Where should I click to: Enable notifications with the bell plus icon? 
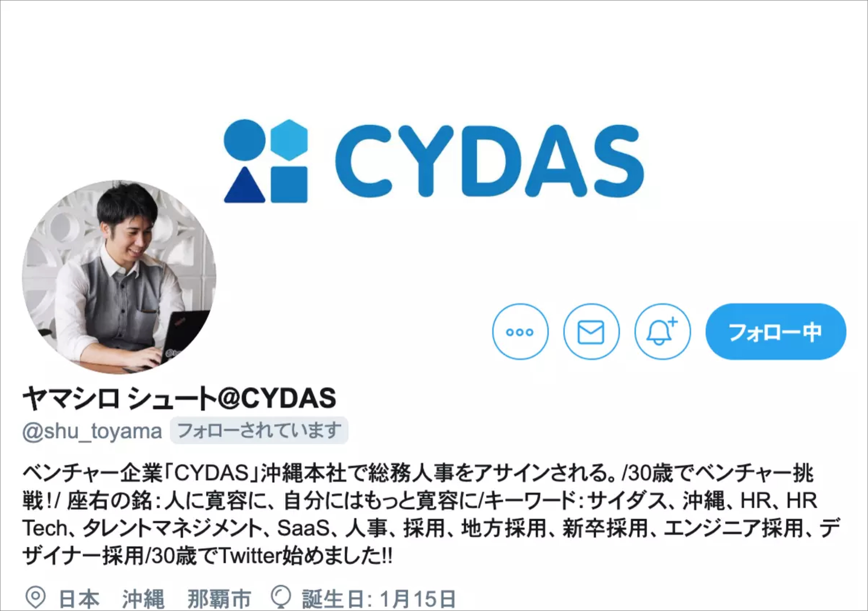pyautogui.click(x=662, y=332)
